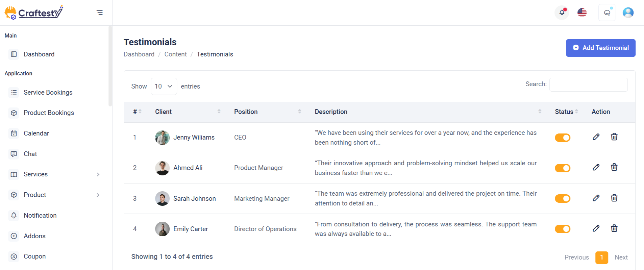This screenshot has width=644, height=270.
Task: Open user profile avatar menu
Action: [628, 13]
